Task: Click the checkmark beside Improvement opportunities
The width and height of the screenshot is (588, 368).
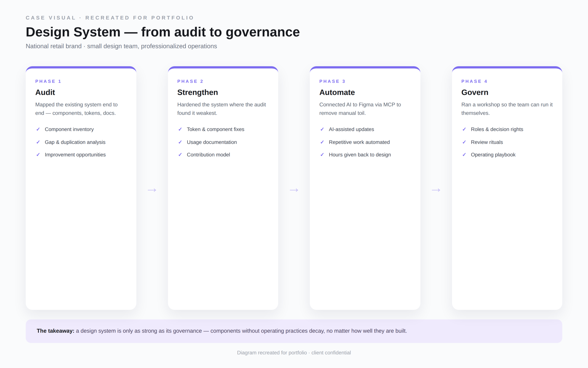Action: [x=38, y=155]
